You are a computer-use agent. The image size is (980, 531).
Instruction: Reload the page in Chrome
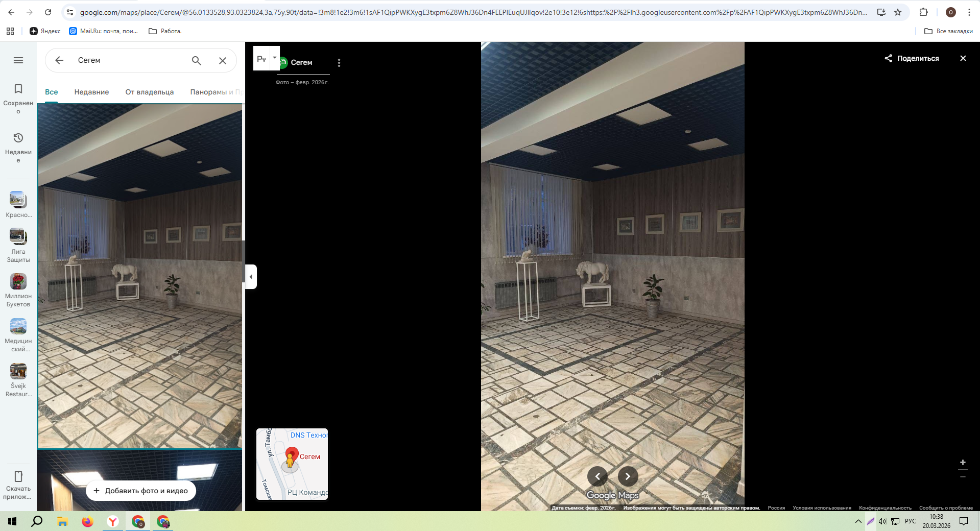click(48, 12)
